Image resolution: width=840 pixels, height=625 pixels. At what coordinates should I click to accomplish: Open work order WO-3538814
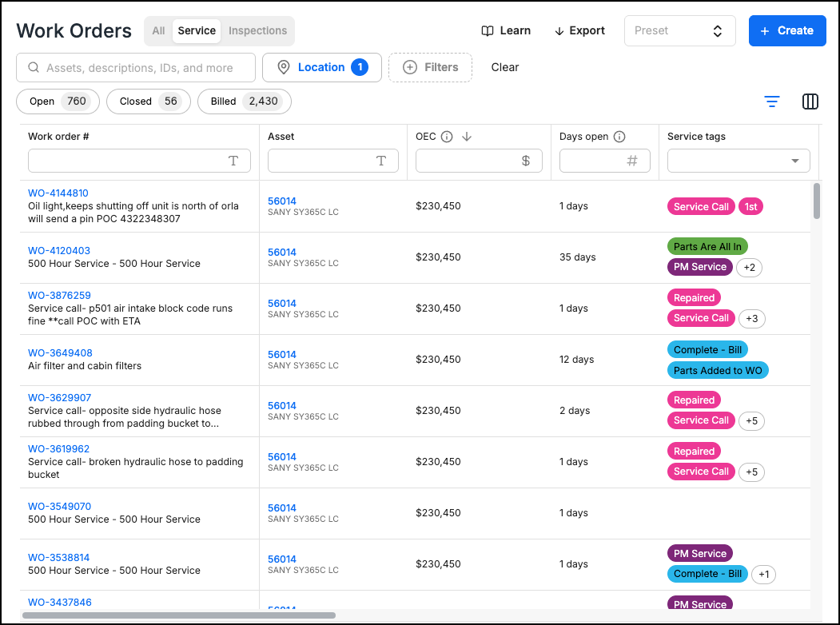tap(58, 558)
